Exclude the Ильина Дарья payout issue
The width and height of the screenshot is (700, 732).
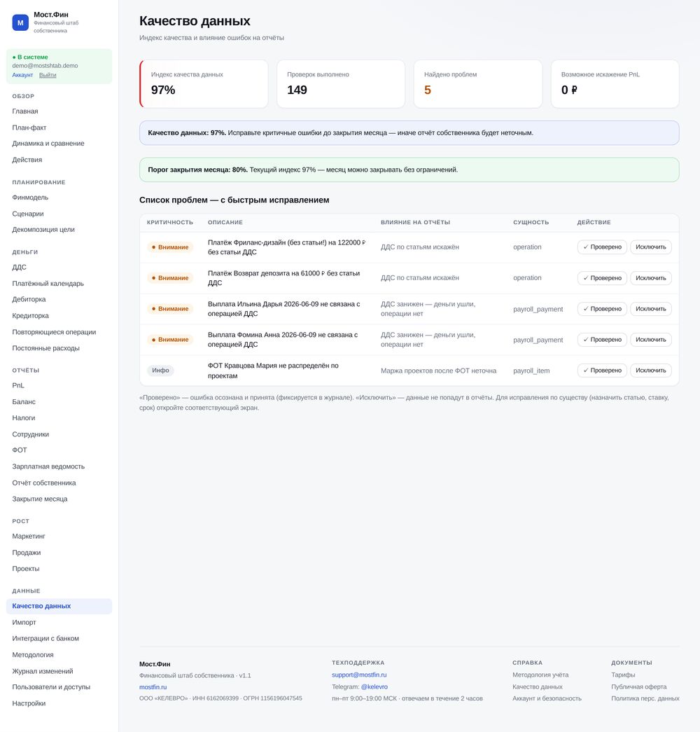tap(650, 309)
